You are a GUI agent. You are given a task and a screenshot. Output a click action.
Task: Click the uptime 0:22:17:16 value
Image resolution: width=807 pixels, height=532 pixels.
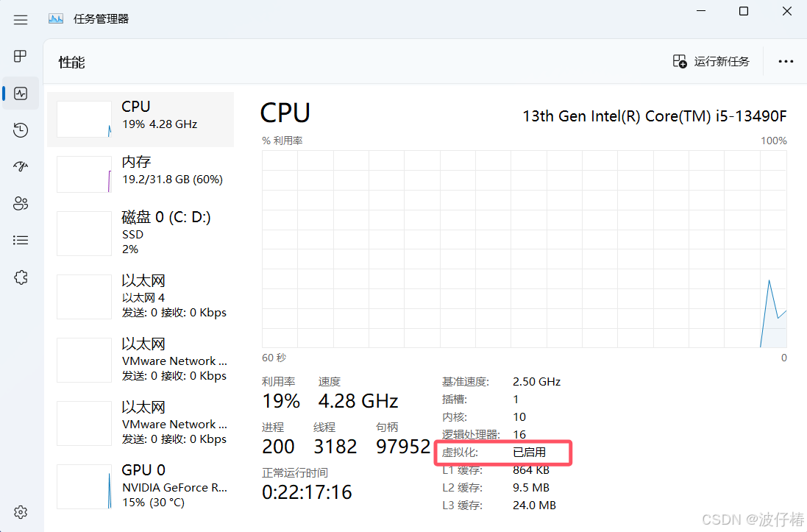[x=307, y=492]
